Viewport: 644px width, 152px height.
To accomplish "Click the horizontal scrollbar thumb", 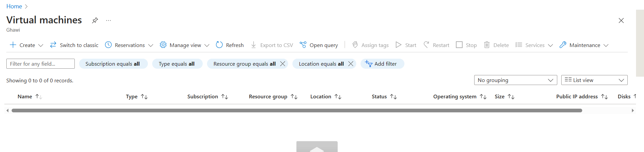I will [297, 110].
